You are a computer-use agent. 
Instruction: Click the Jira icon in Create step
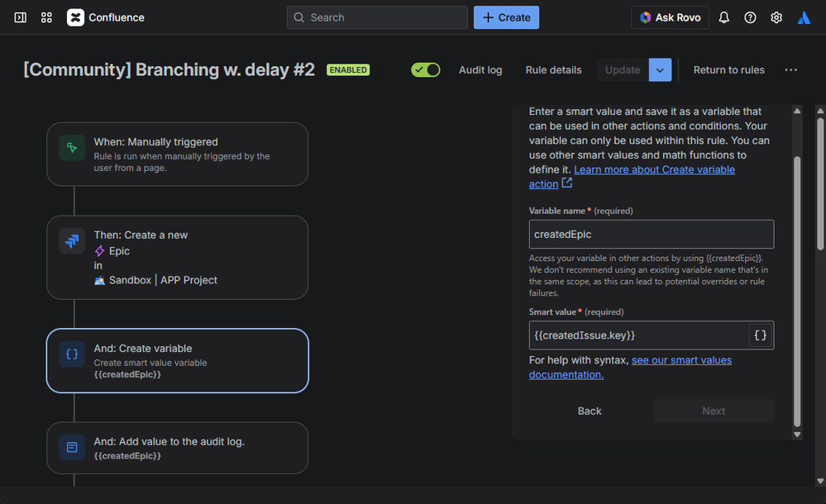[x=72, y=240]
